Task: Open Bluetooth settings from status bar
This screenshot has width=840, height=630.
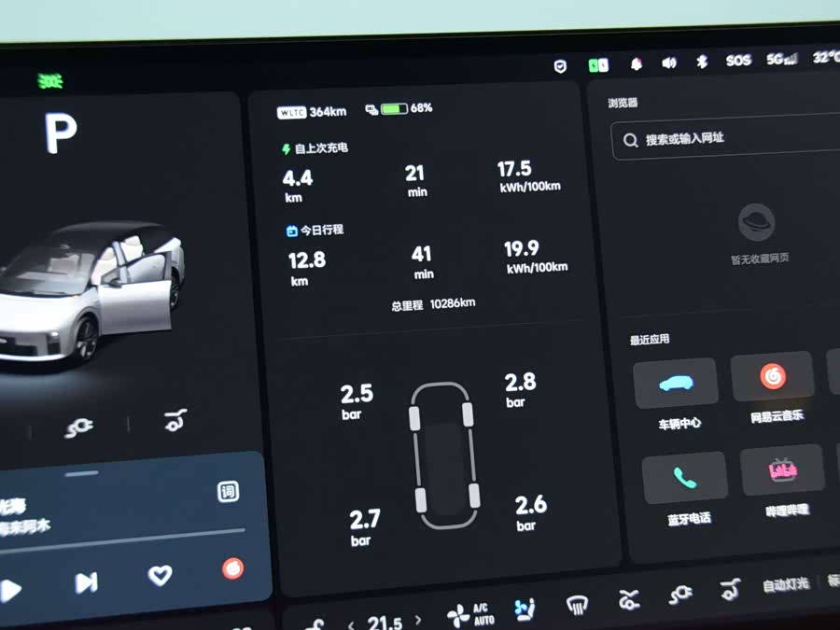Action: (x=702, y=62)
